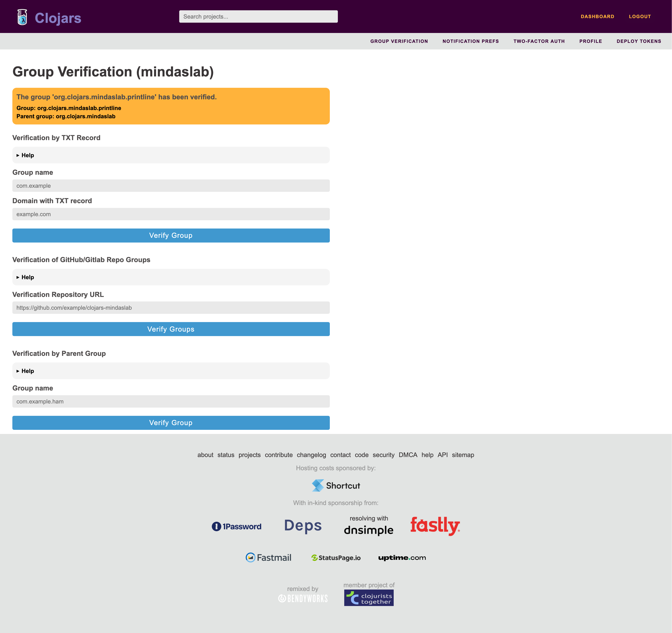Open the Deploy Tokens tab
The width and height of the screenshot is (672, 633).
[x=639, y=41]
